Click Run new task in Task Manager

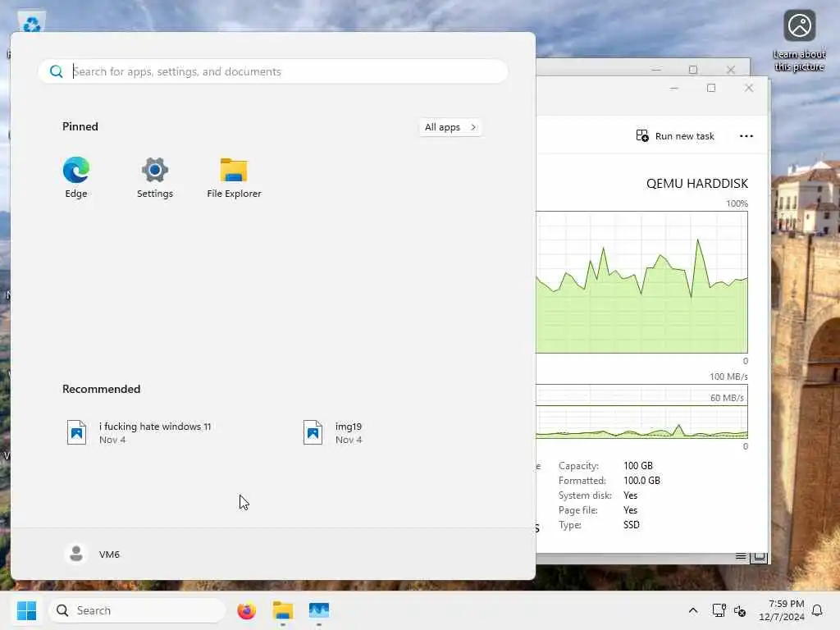pyautogui.click(x=675, y=136)
